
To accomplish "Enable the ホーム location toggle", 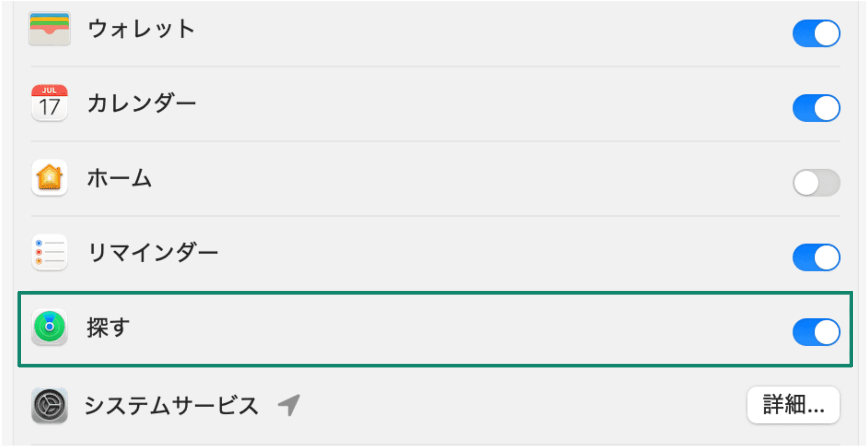I will pyautogui.click(x=816, y=182).
